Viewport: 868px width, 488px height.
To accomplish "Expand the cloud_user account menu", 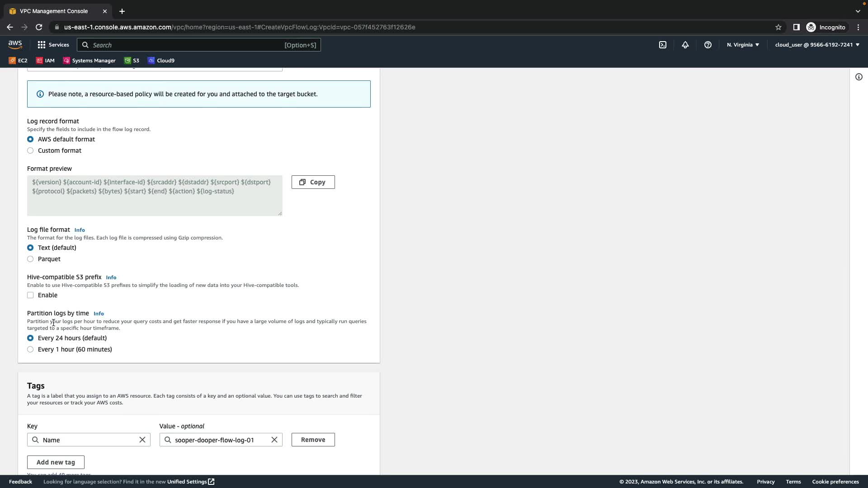I will point(817,45).
